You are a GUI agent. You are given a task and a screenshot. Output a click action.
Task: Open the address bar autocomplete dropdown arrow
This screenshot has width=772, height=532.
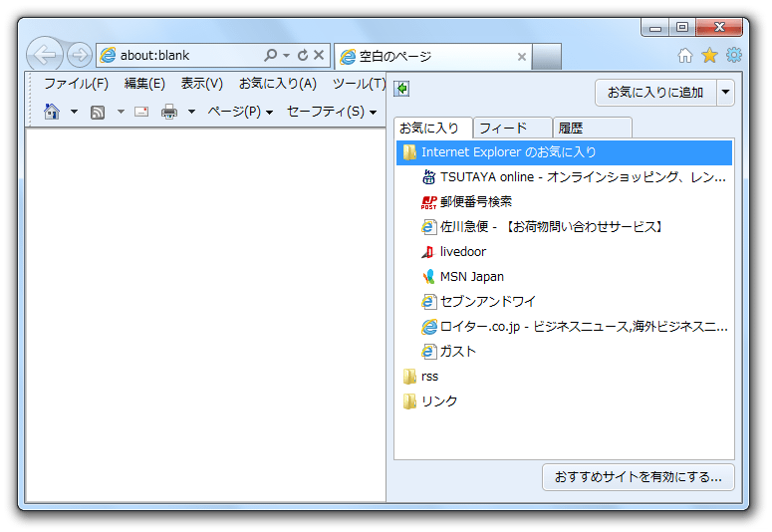(x=286, y=55)
